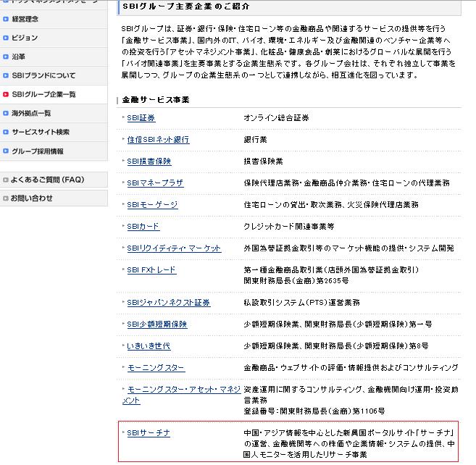Open the 経営理念 sidebar item

[54, 19]
